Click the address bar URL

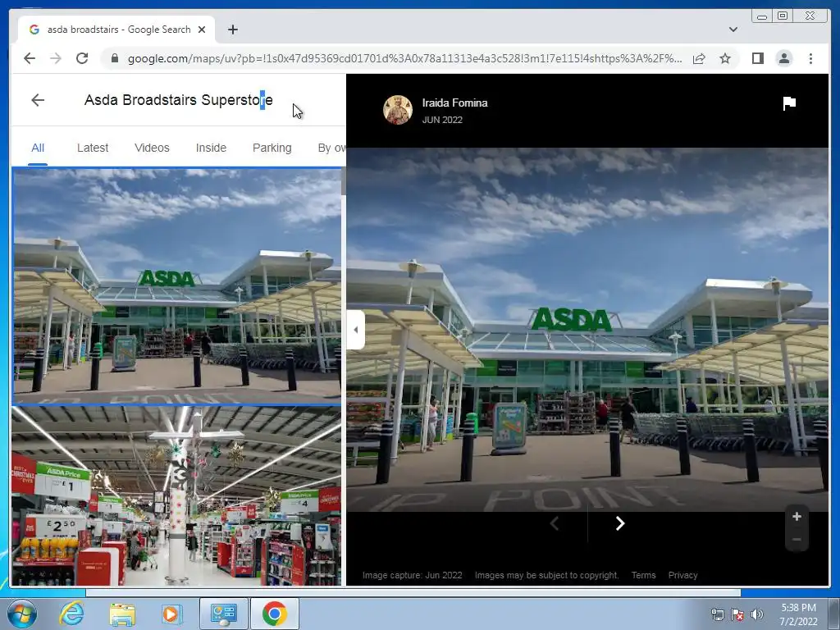[405, 58]
